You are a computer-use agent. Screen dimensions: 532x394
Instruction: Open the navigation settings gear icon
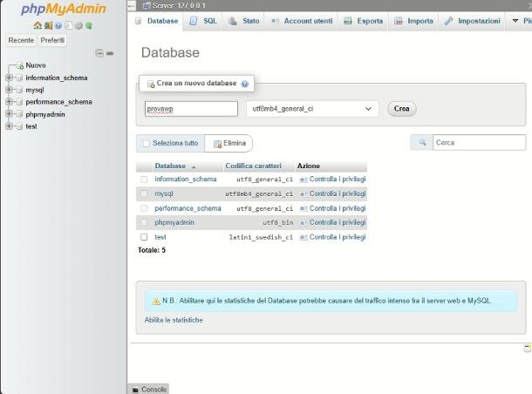click(x=78, y=25)
